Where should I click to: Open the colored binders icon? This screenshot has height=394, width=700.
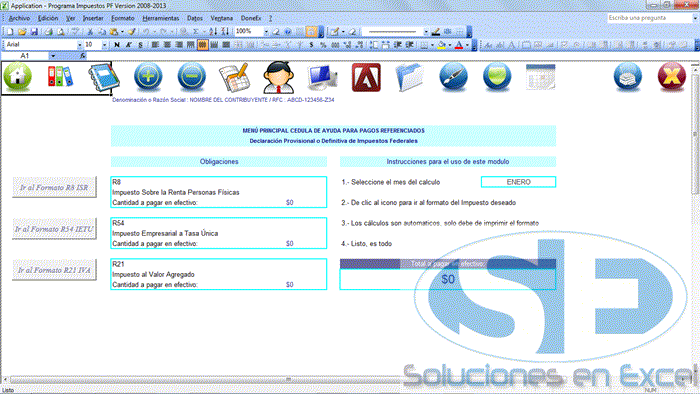[x=60, y=76]
